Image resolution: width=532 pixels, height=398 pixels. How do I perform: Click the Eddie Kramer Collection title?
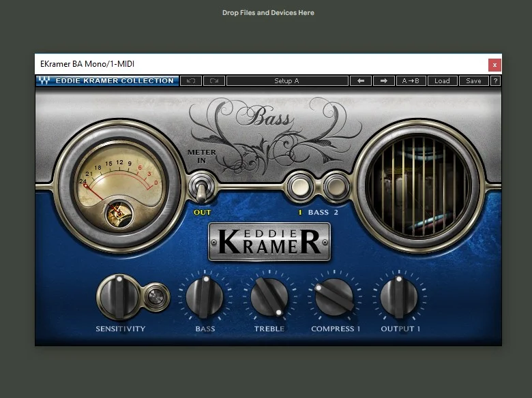(x=115, y=80)
